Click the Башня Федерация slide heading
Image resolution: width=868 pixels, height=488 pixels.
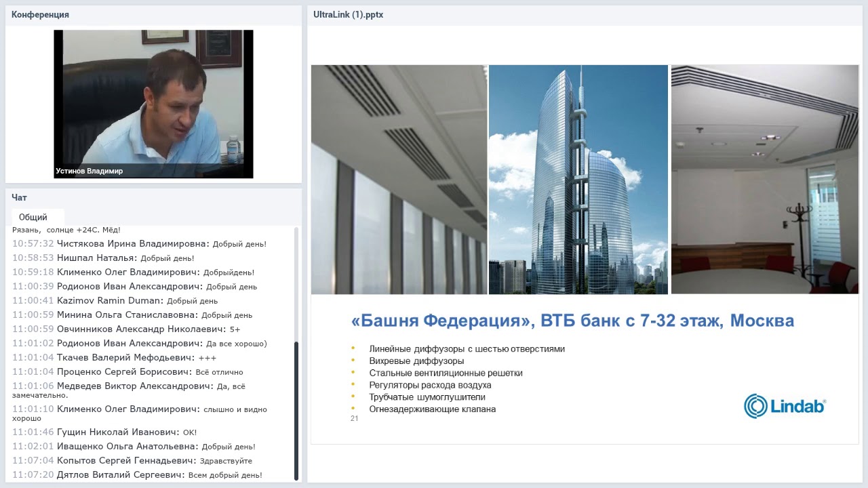tap(572, 321)
